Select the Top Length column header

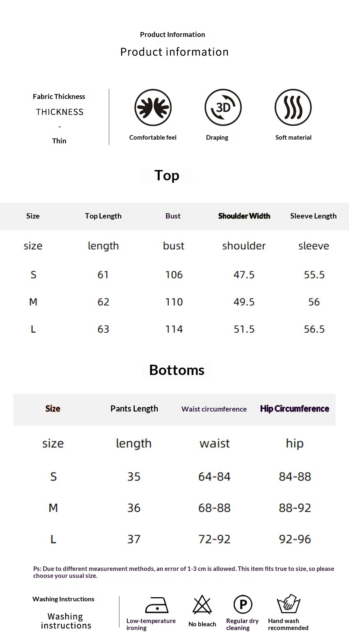point(103,216)
